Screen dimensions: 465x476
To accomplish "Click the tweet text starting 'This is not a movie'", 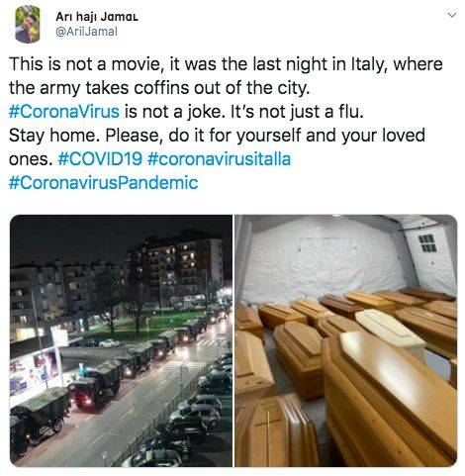I will pyautogui.click(x=226, y=76).
